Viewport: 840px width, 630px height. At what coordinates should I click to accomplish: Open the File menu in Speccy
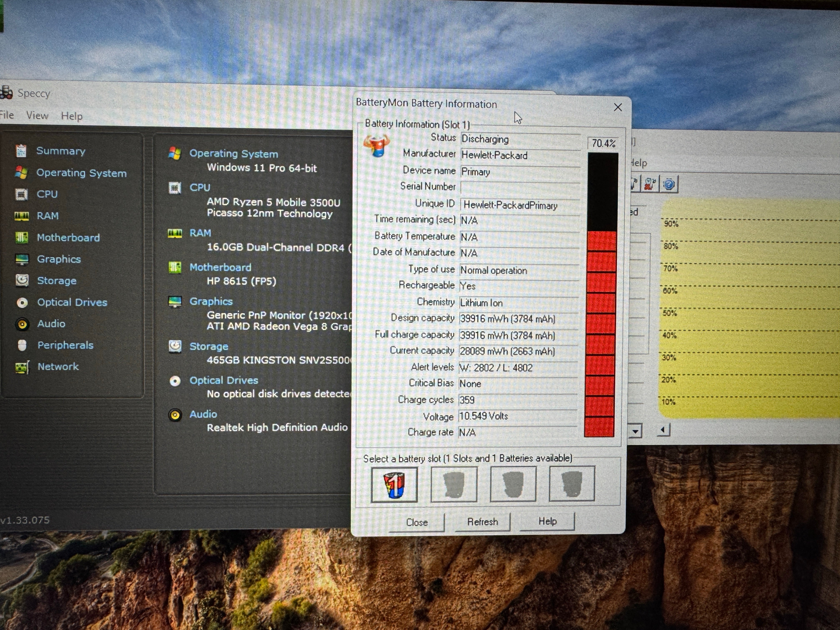click(x=6, y=115)
